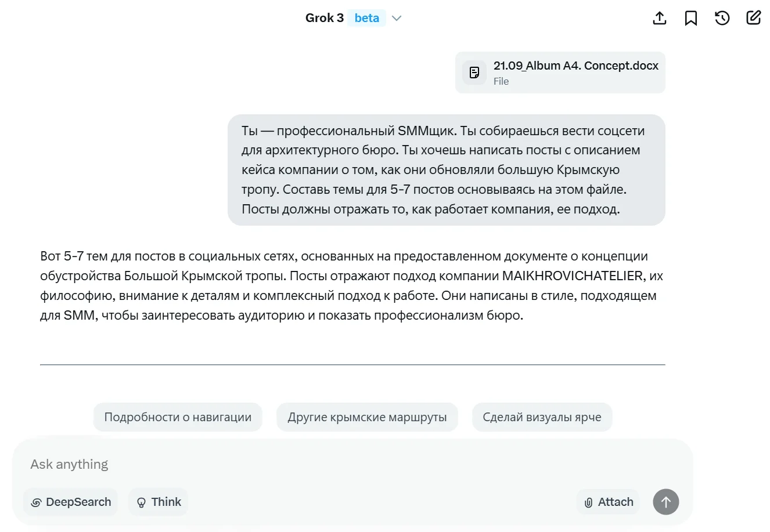The image size is (770, 532).
Task: Select suggestion "Другие крымские маршруты"
Action: coord(367,417)
